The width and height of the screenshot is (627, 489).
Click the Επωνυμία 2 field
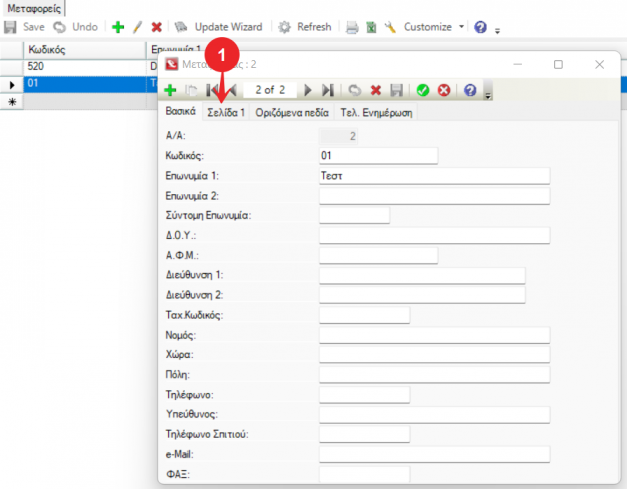(x=434, y=196)
